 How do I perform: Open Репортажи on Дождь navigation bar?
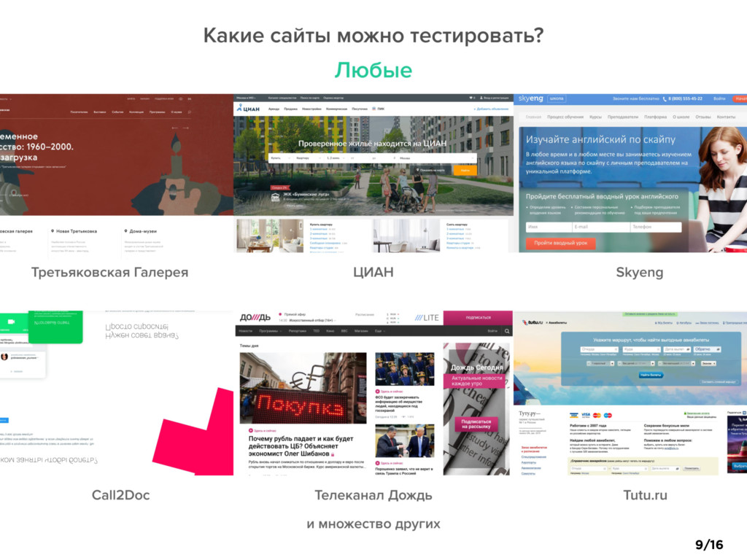(x=298, y=331)
